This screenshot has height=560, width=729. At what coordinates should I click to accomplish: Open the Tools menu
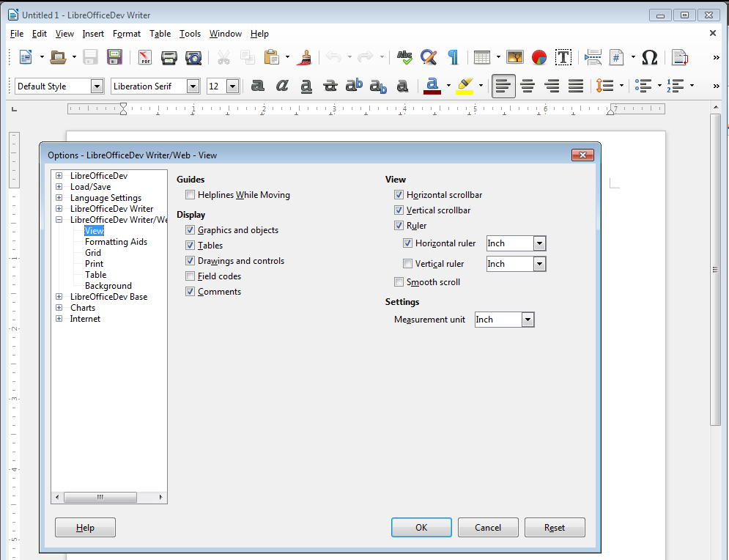coord(190,34)
